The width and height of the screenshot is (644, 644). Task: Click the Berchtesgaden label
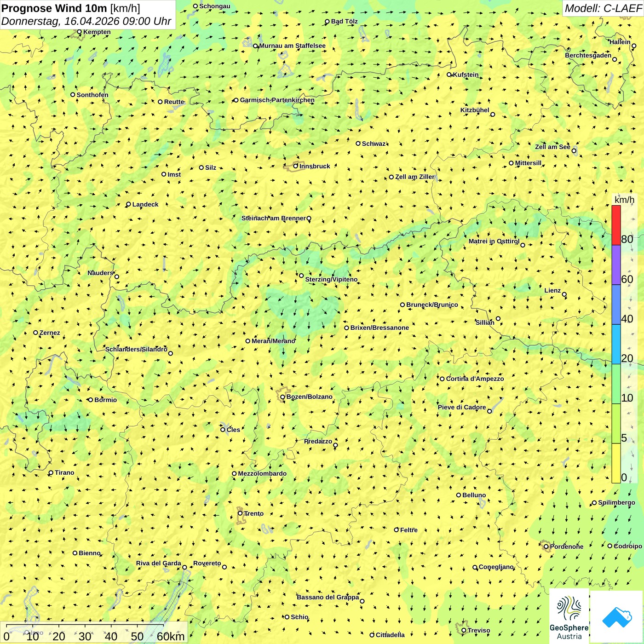[588, 55]
